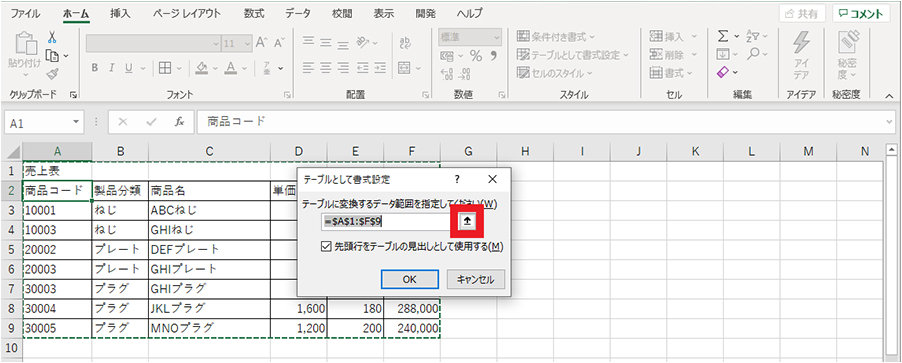Open テーブルとして書式設定 dropdown
The height and width of the screenshot is (363, 902).
[x=572, y=55]
